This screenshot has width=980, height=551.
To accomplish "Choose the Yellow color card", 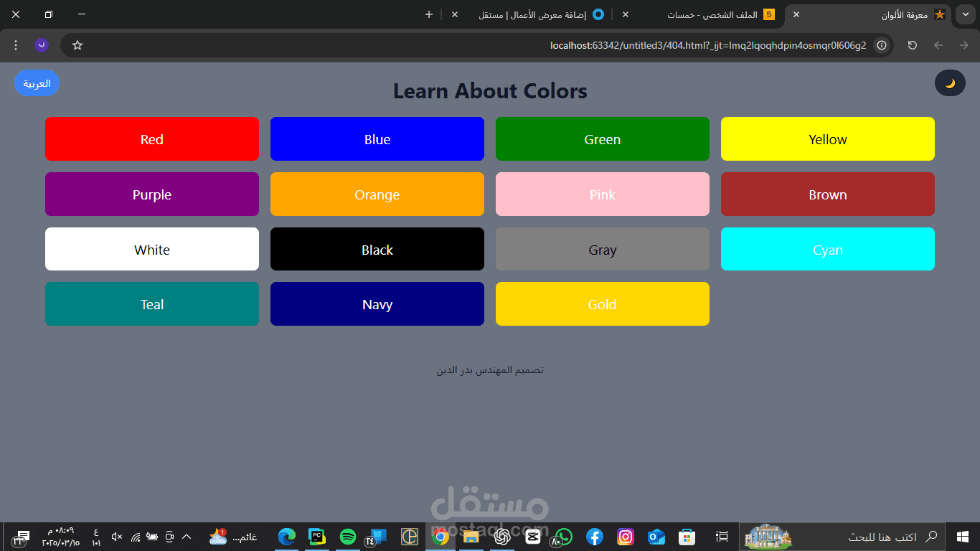I will pyautogui.click(x=828, y=139).
